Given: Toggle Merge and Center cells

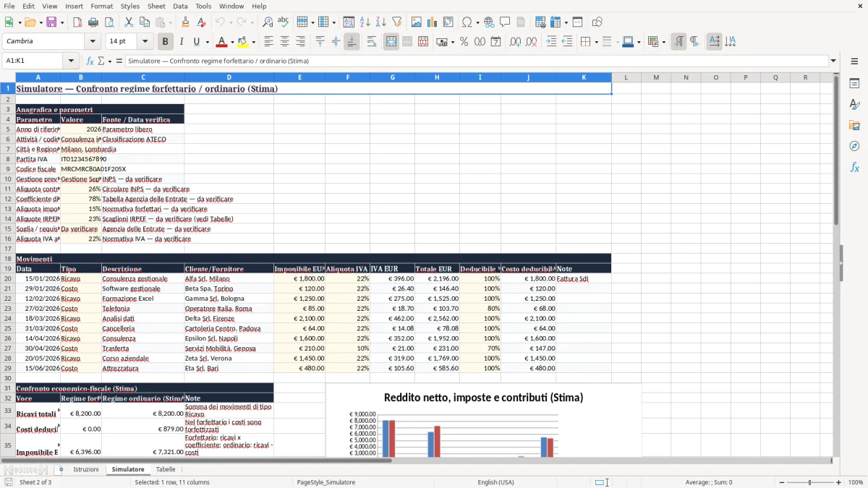Looking at the screenshot, I should 391,42.
